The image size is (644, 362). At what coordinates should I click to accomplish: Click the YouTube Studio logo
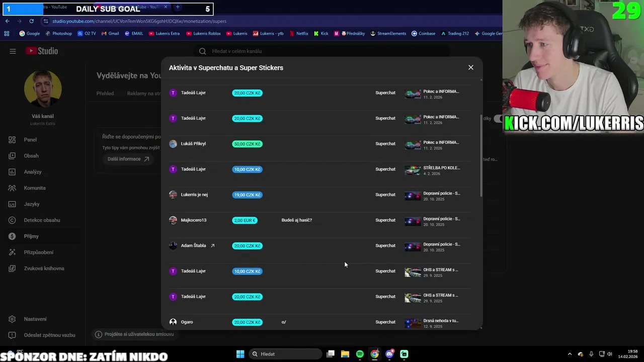pyautogui.click(x=42, y=51)
